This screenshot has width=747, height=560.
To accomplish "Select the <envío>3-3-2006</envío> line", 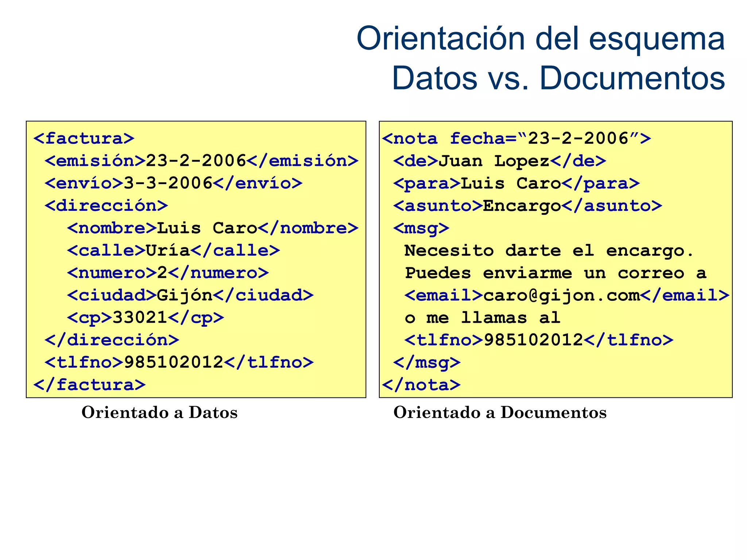I will 174,183.
